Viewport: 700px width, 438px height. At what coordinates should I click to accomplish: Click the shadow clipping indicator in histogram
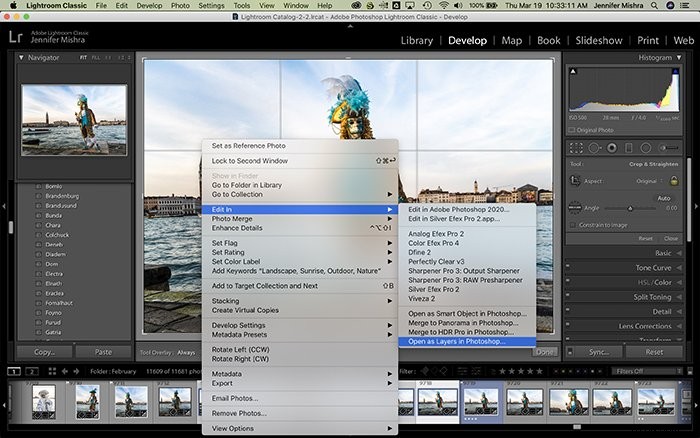click(573, 71)
